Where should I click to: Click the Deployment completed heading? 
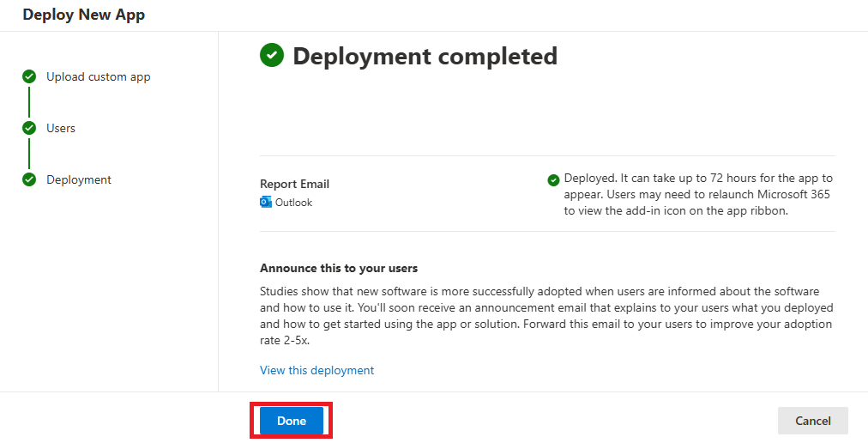click(x=425, y=56)
